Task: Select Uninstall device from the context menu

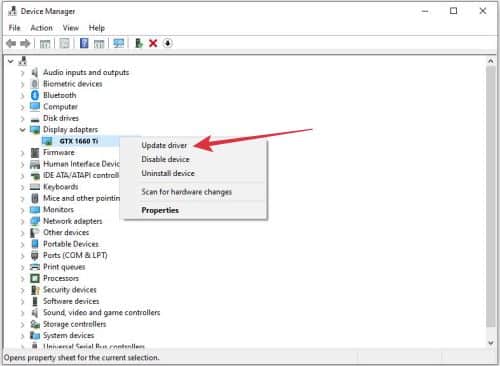Action: pyautogui.click(x=168, y=173)
